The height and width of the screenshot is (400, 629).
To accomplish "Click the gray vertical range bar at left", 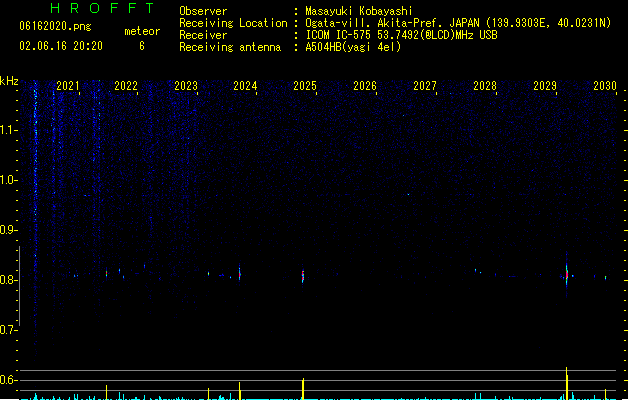I will pos(19,286).
